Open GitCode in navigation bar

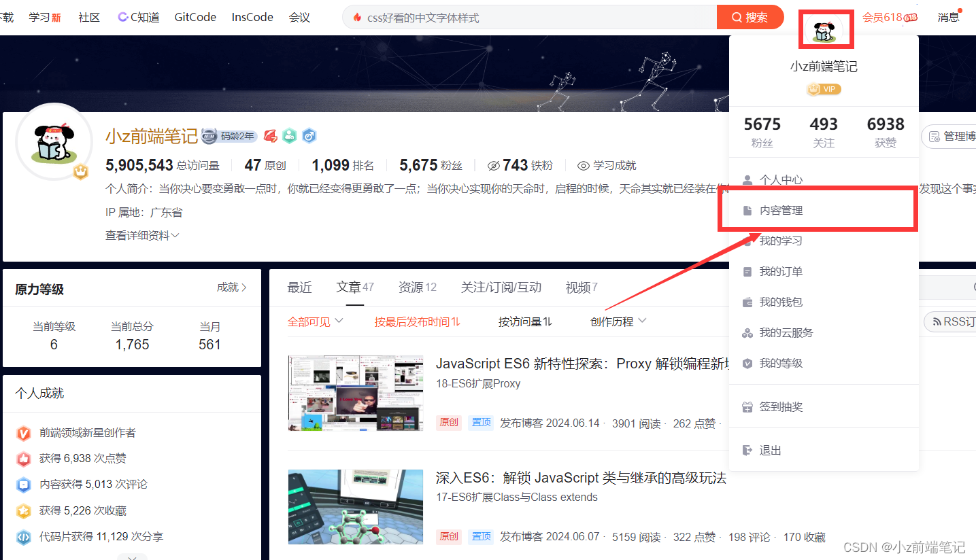195,18
